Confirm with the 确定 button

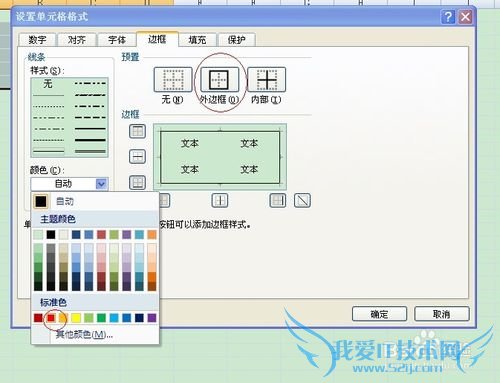click(x=379, y=314)
